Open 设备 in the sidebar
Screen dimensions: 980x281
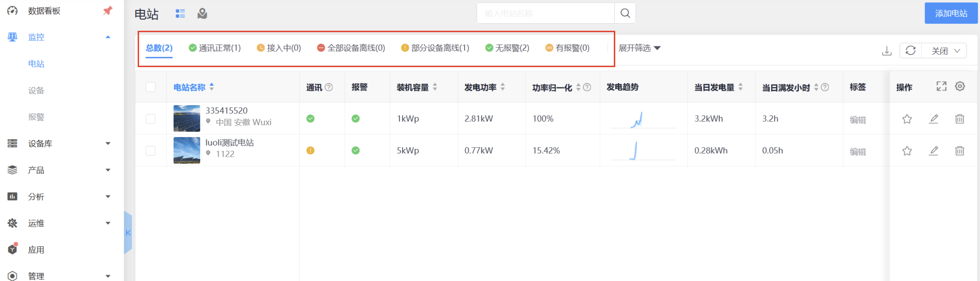point(36,90)
